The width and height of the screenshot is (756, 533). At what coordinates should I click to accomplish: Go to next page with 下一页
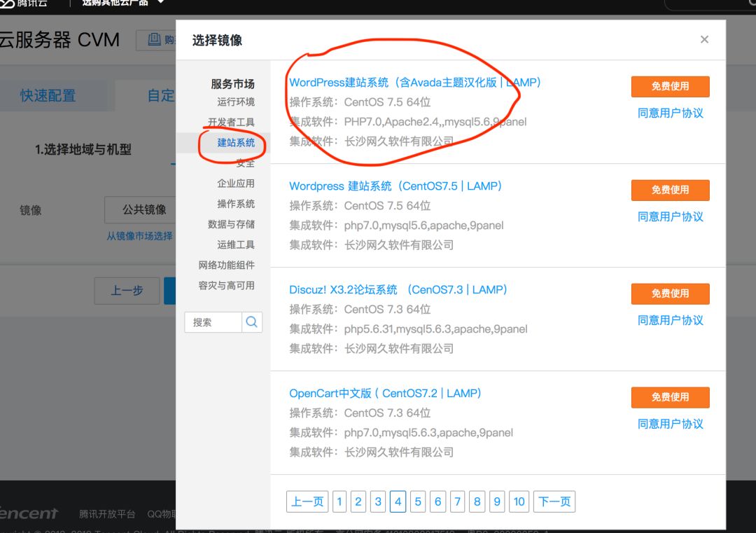tap(554, 501)
